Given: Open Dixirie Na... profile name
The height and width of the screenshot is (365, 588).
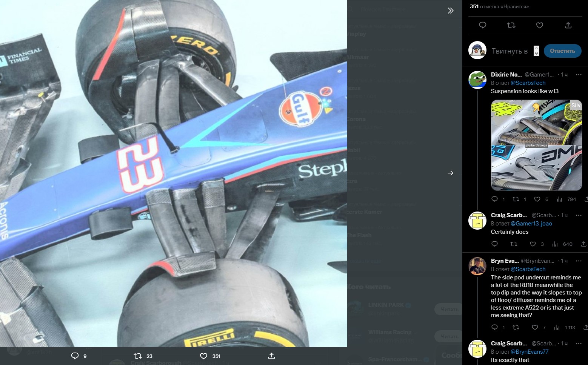Looking at the screenshot, I should coord(506,75).
